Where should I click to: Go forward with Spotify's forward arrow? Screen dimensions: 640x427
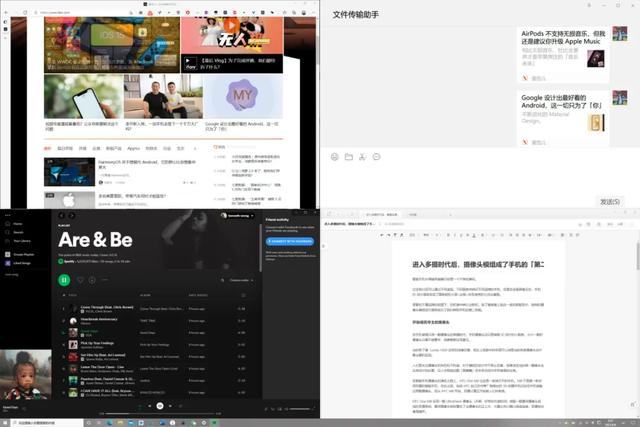[71, 216]
